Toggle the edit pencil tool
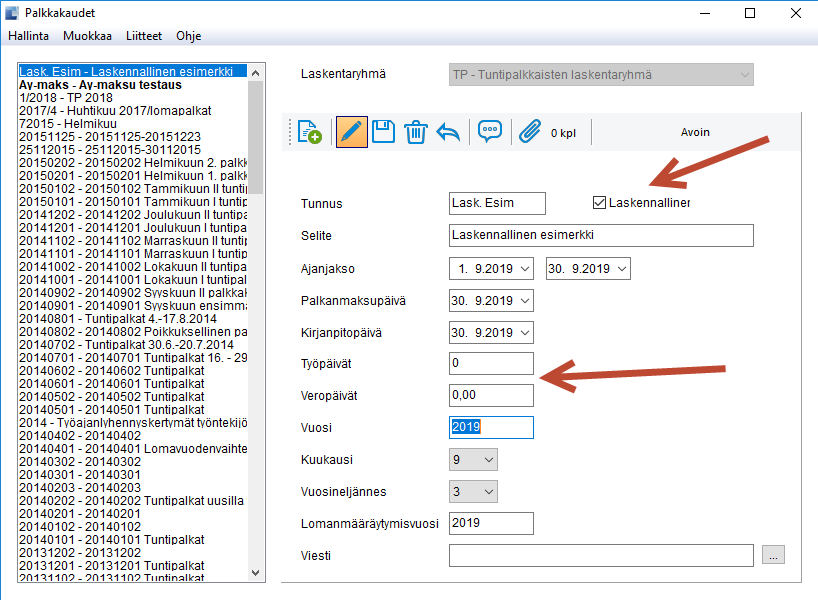The image size is (818, 600). [x=352, y=132]
